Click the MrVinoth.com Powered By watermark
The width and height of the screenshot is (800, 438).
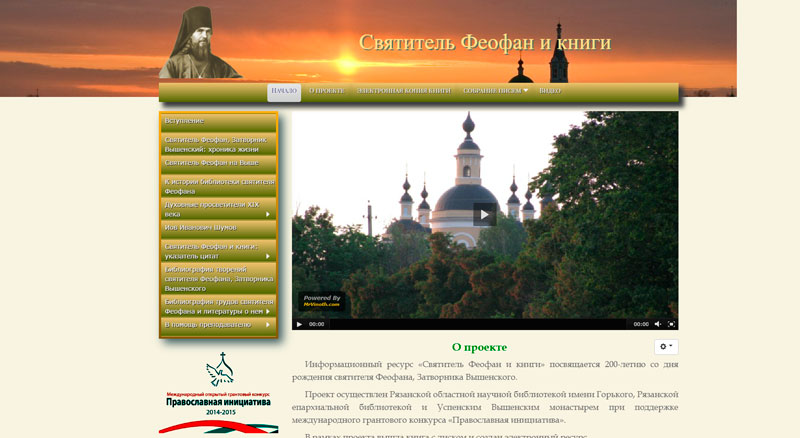tap(322, 301)
